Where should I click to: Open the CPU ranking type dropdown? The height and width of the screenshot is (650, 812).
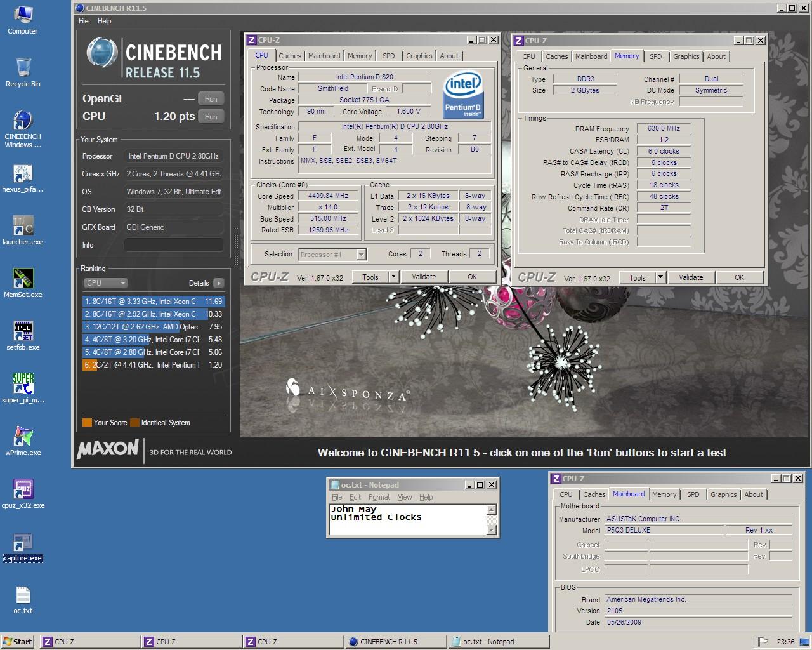point(105,283)
